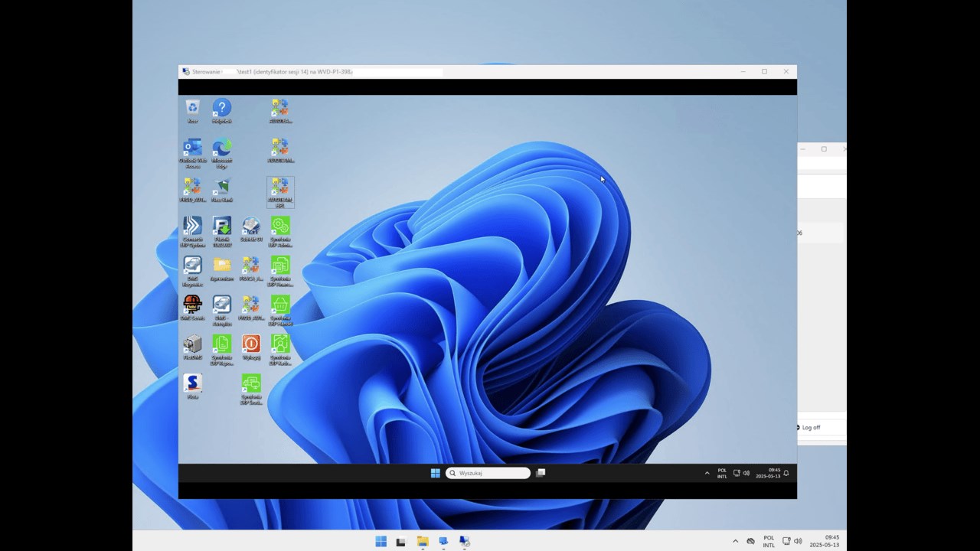The height and width of the screenshot is (551, 980).
Task: Click the Start button in remote session taskbar
Action: point(435,473)
